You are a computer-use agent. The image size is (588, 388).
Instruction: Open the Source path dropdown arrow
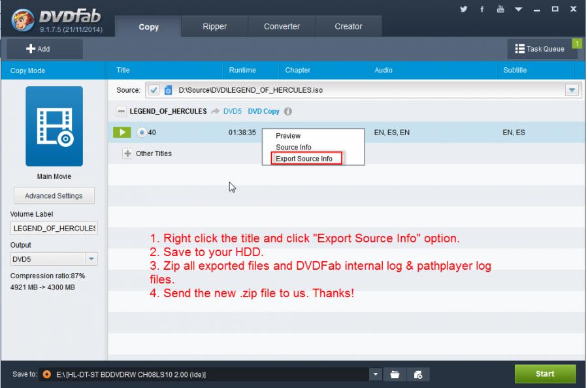pyautogui.click(x=572, y=90)
